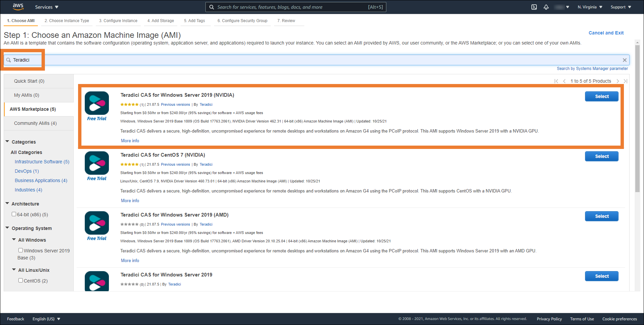Collapse the Categories section
644x325 pixels.
(7, 142)
